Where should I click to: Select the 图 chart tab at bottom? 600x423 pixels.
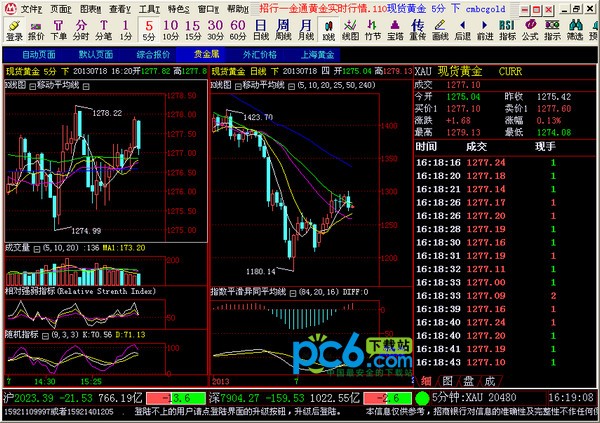click(x=447, y=381)
